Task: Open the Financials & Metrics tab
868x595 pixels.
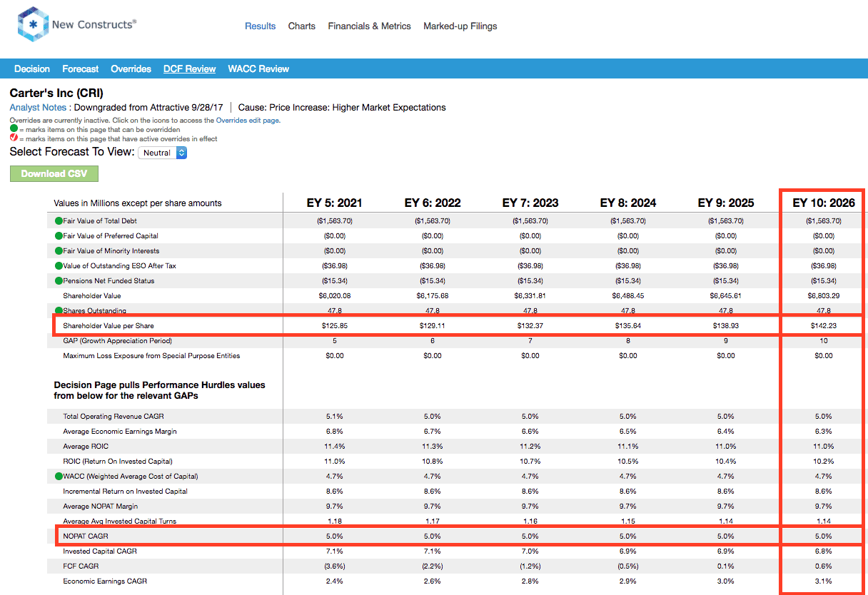Action: [x=370, y=26]
